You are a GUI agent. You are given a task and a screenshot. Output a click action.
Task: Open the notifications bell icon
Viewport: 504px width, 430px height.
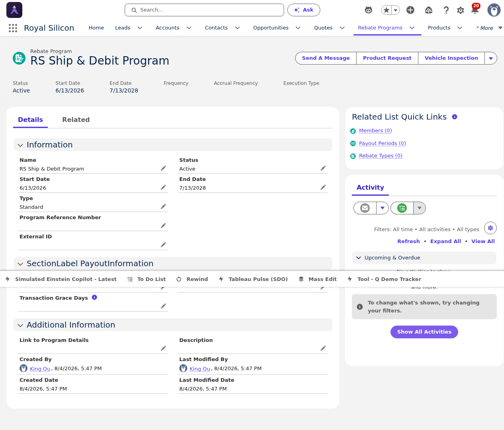tap(475, 10)
